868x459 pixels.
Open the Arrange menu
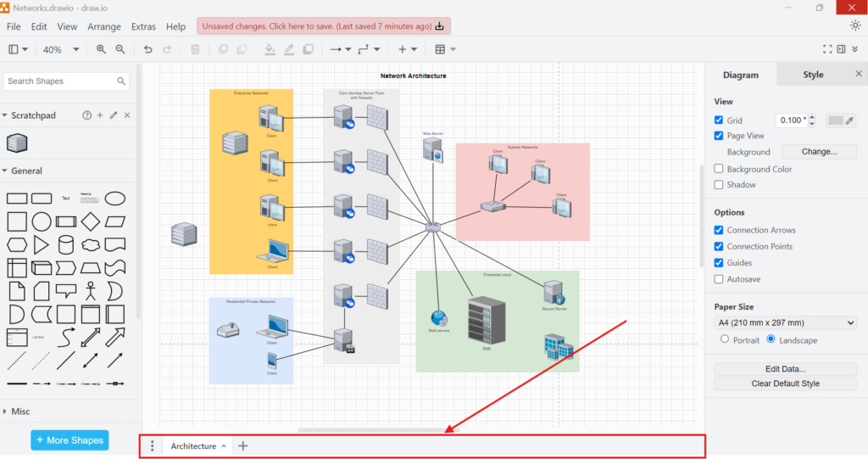click(104, 27)
